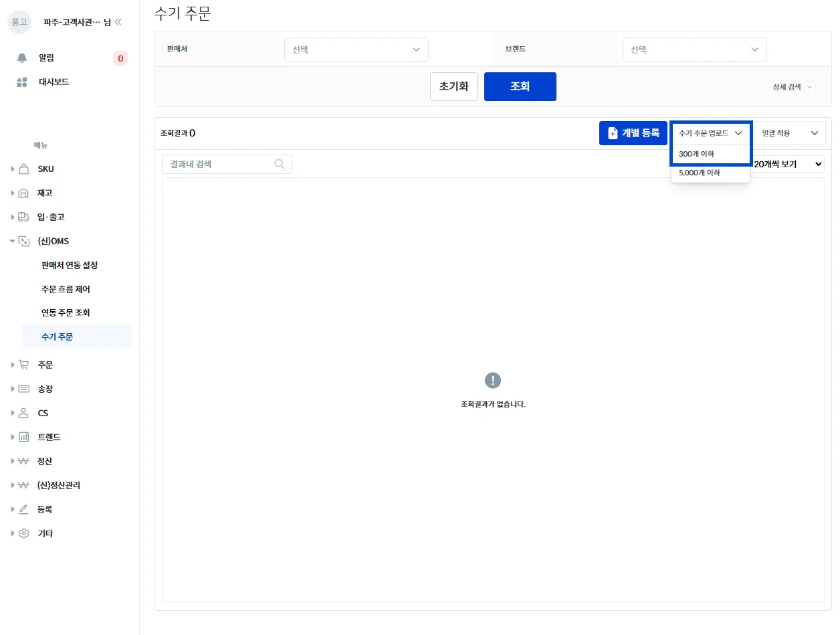Click the 입·출고 truck icon
840x635 pixels.
click(x=23, y=217)
